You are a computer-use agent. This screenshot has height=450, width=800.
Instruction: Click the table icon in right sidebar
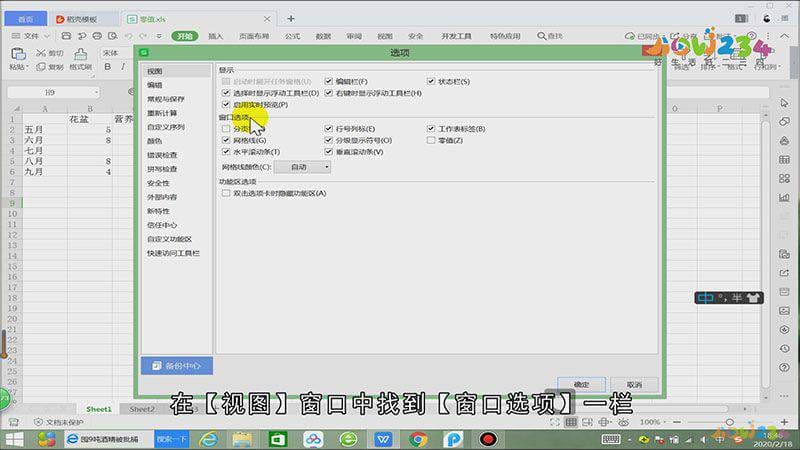point(784,160)
